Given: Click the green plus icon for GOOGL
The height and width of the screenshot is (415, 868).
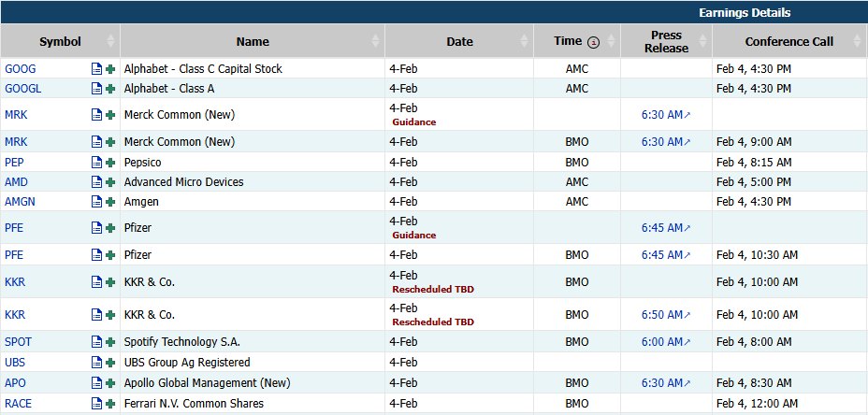Looking at the screenshot, I should pyautogui.click(x=110, y=88).
